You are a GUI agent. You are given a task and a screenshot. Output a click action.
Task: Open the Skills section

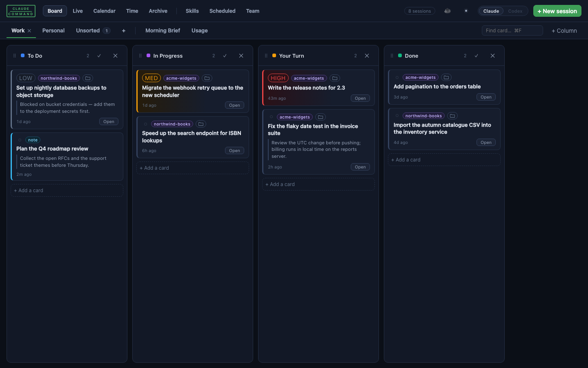(192, 11)
